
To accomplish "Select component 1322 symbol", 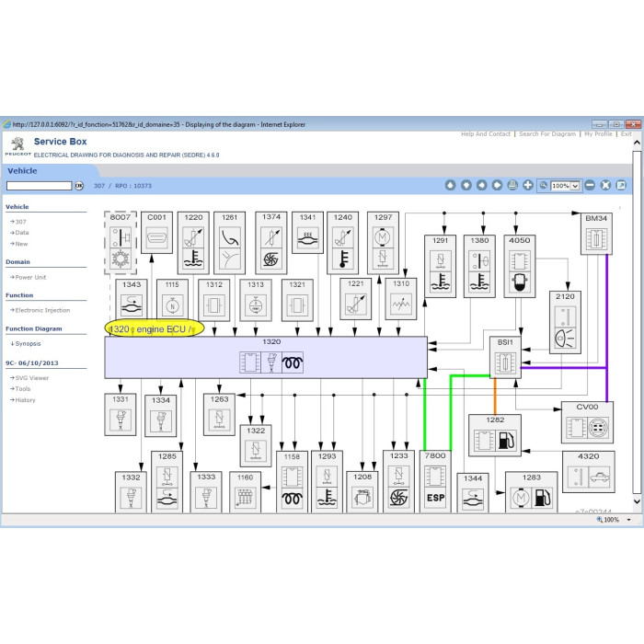I will (x=256, y=446).
